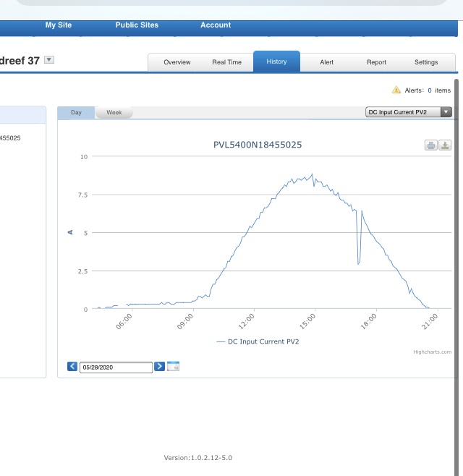Open the Report tab
463x476 pixels.
(x=376, y=62)
